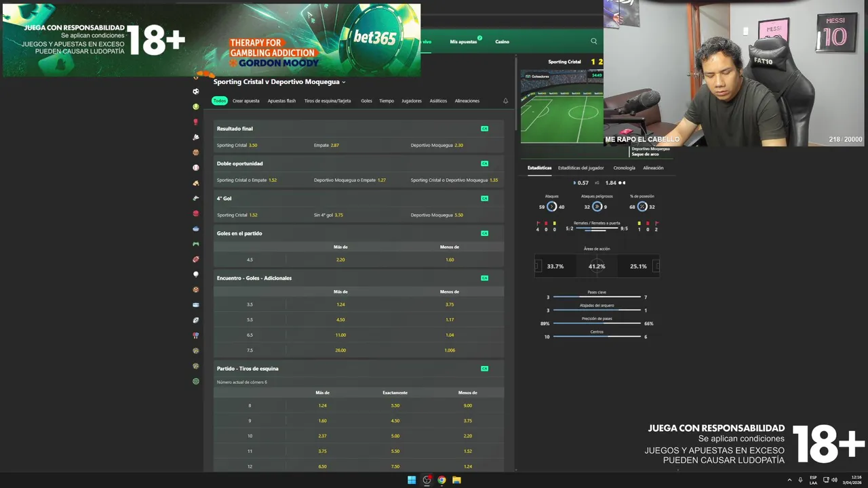This screenshot has height=488, width=868.
Task: Open the Tiempo market tab
Action: [387, 101]
